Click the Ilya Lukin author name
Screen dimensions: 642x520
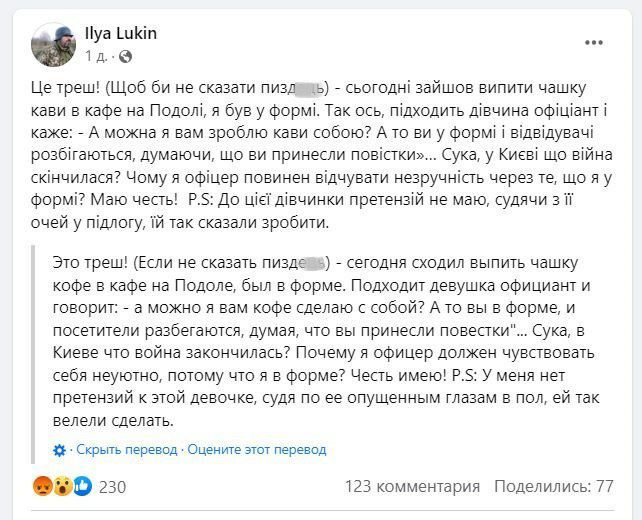[x=121, y=33]
